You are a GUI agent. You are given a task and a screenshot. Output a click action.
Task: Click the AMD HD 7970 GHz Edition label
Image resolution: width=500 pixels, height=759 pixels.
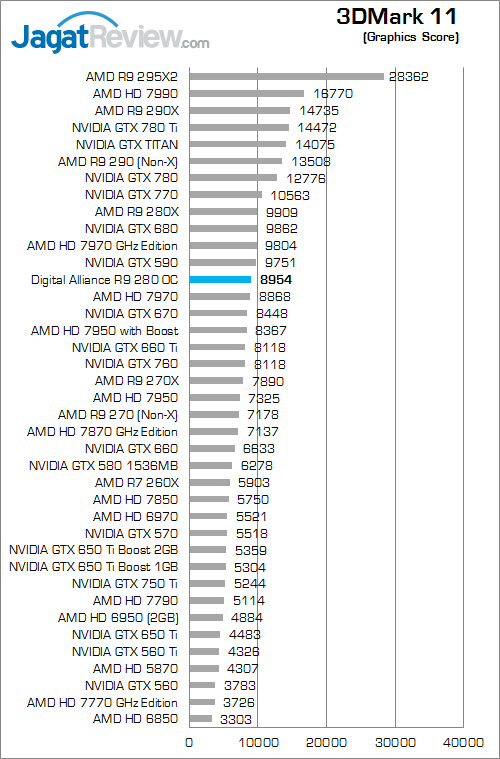point(102,246)
